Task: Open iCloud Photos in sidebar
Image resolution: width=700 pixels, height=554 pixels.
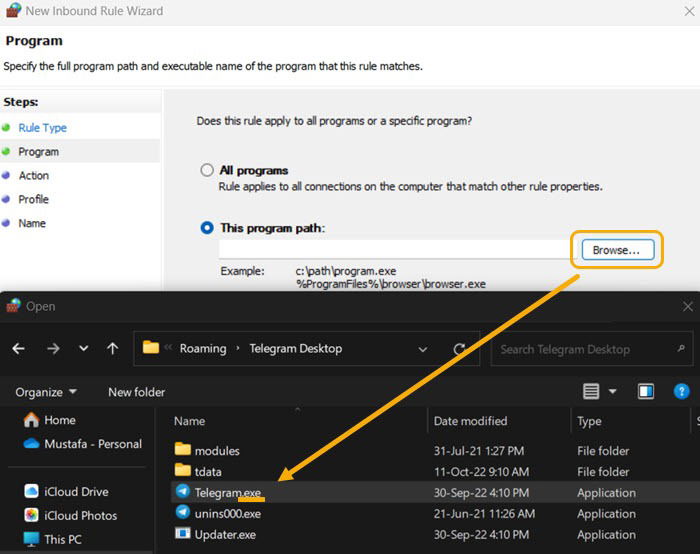Action: click(71, 516)
